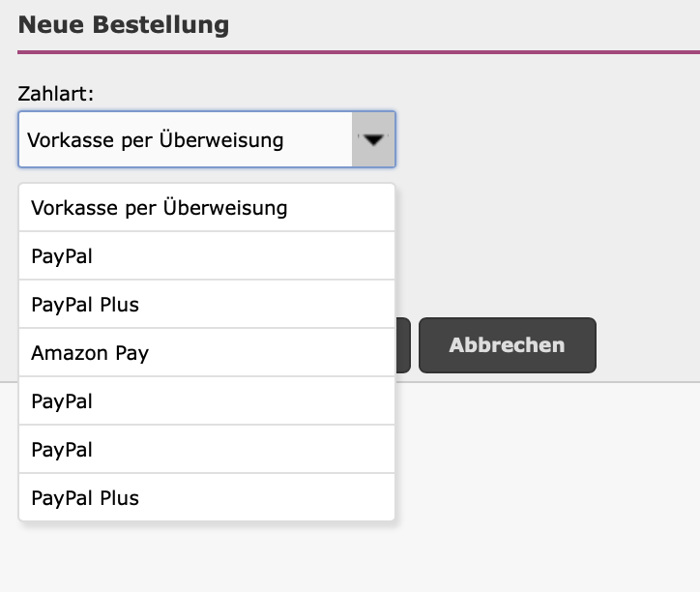700x592 pixels.
Task: Click the Zahlart dropdown arrow
Action: click(x=373, y=140)
